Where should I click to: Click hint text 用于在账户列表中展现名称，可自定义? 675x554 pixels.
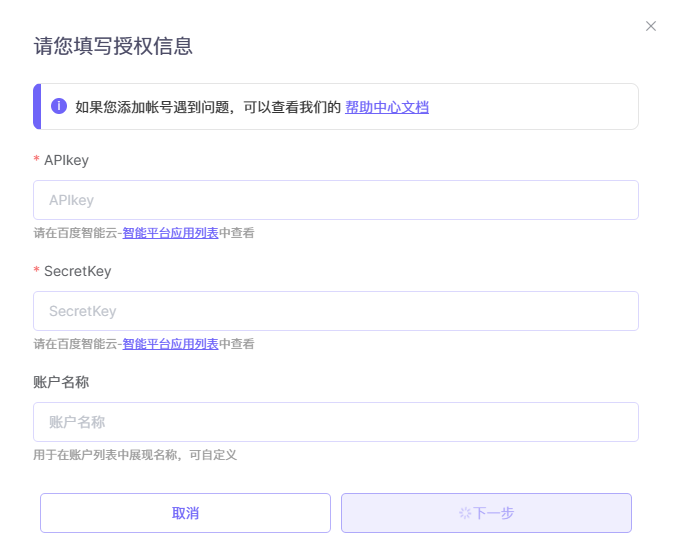(135, 455)
